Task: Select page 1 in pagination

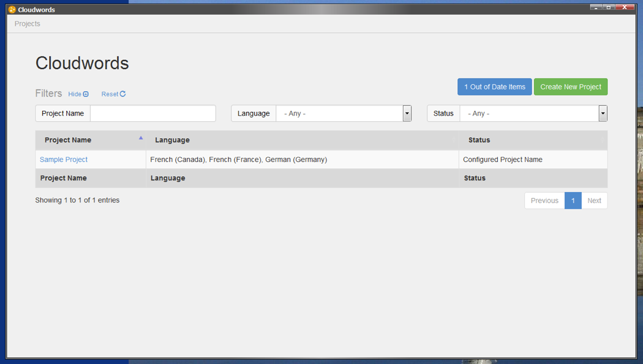Action: (573, 201)
